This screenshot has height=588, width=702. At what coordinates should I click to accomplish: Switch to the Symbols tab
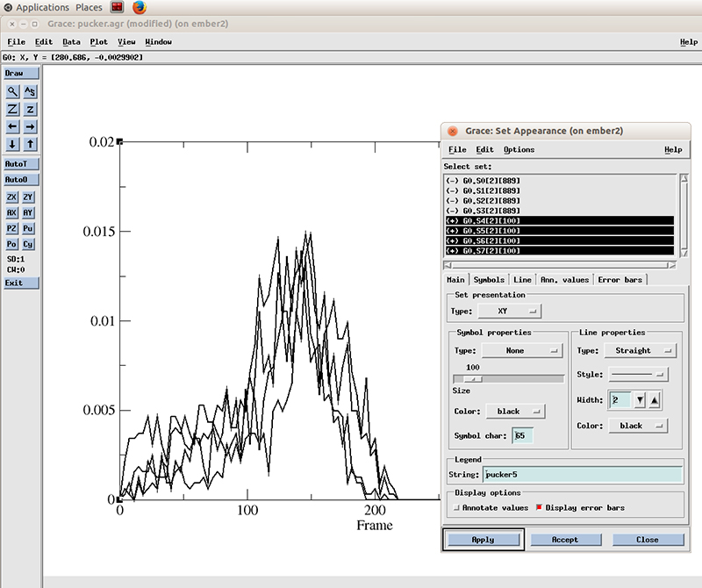tap(489, 280)
